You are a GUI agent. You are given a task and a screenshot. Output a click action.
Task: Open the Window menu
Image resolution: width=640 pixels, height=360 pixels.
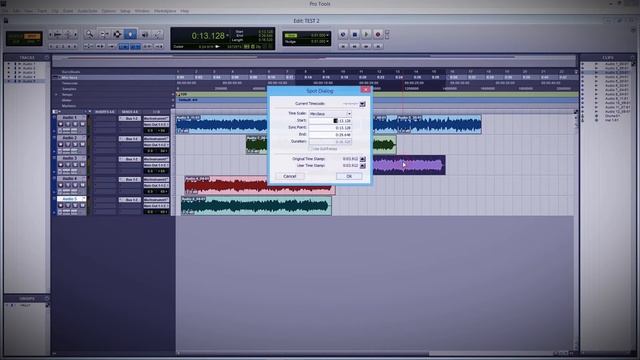(142, 11)
